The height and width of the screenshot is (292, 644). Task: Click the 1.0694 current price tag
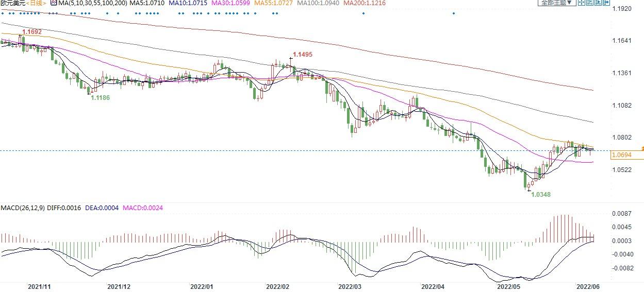tap(620, 154)
